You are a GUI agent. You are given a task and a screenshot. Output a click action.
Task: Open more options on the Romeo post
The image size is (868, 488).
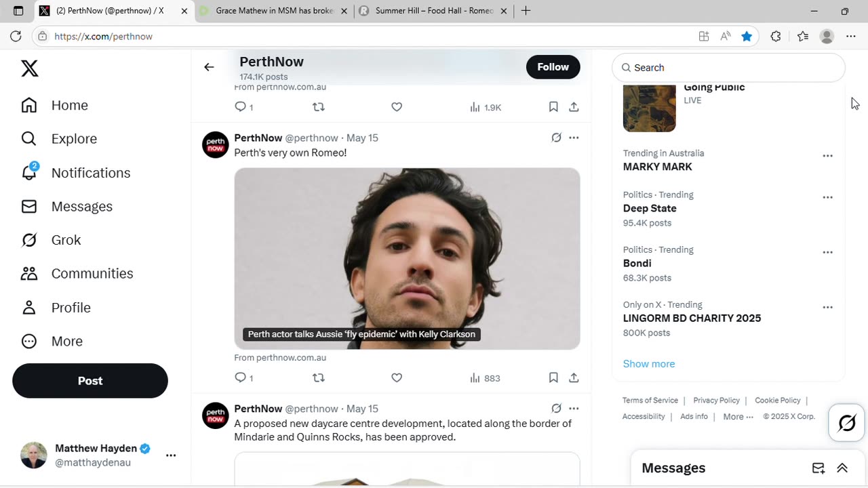(574, 138)
